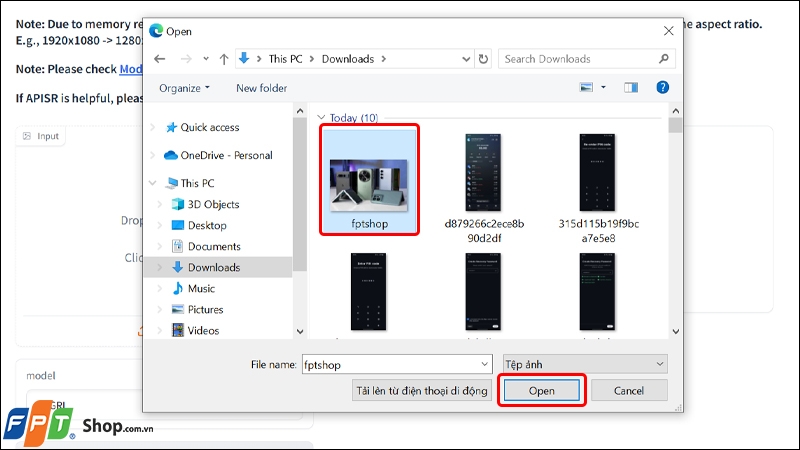Open the Mod link on the webpage
Image resolution: width=800 pixels, height=450 pixels.
tap(131, 69)
